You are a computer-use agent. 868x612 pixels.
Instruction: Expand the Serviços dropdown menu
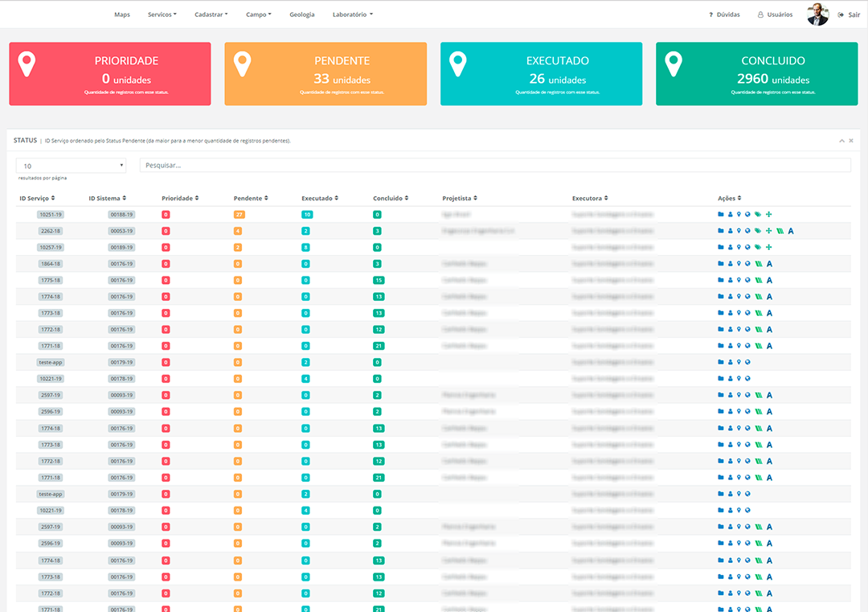point(162,14)
